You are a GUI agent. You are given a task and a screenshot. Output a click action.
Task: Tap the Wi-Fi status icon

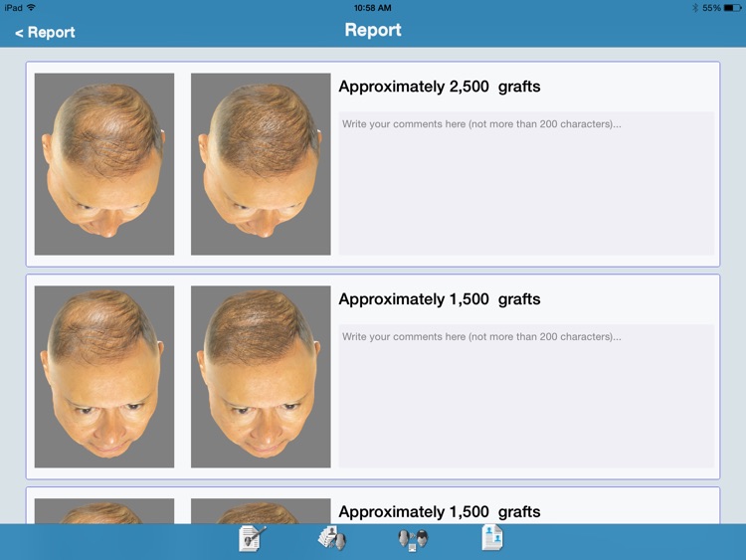click(x=31, y=7)
